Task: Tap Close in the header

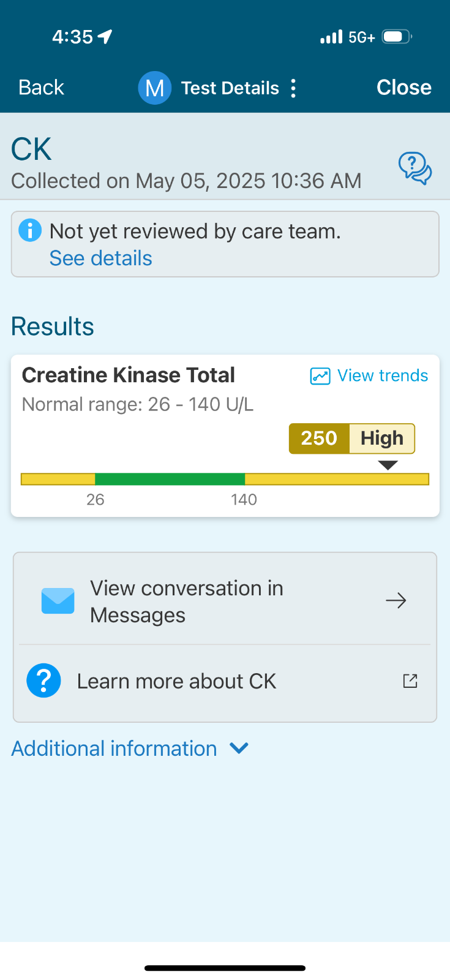Action: tap(404, 88)
